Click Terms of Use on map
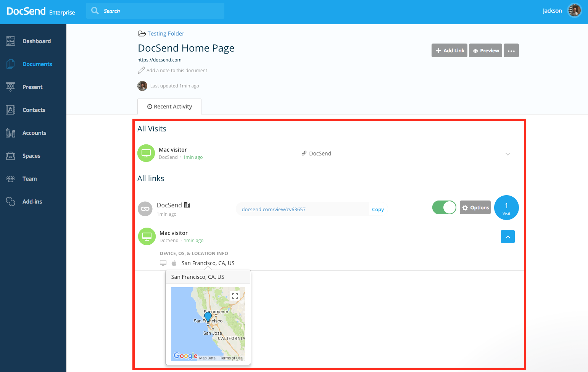The width and height of the screenshot is (588, 372). tap(231, 358)
